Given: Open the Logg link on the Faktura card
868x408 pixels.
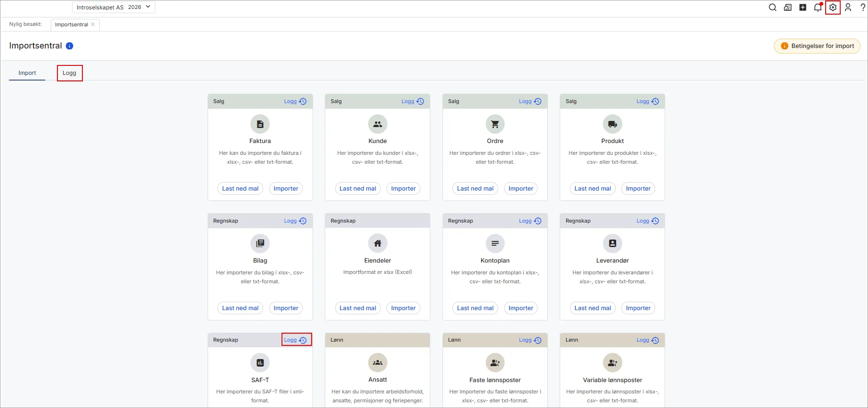Looking at the screenshot, I should point(295,101).
